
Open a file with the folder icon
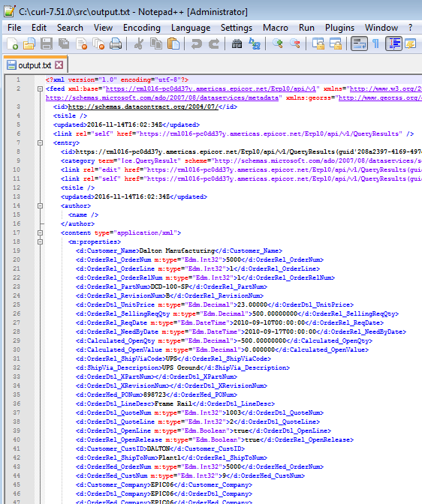[29, 43]
